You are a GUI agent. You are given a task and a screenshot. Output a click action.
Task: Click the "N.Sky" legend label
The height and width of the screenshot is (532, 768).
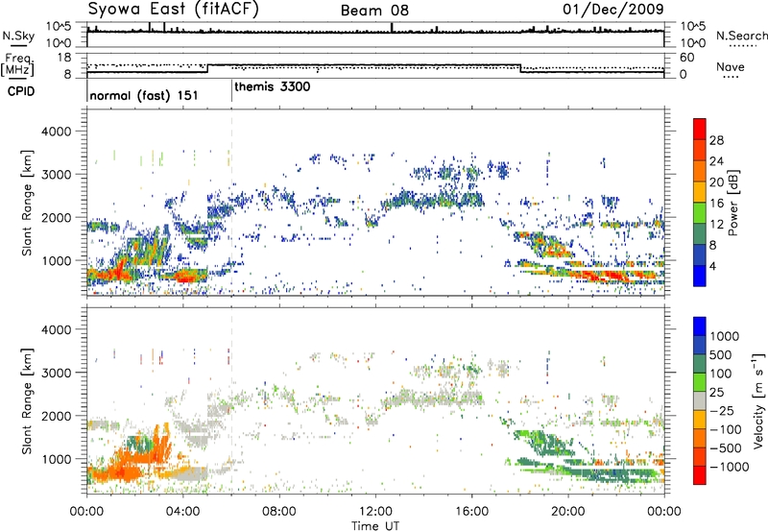18,36
